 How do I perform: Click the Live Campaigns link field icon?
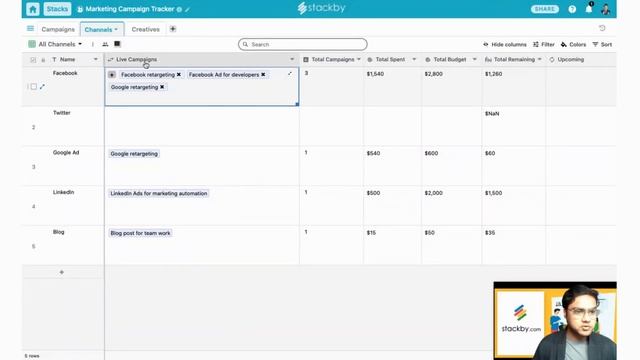(110, 60)
